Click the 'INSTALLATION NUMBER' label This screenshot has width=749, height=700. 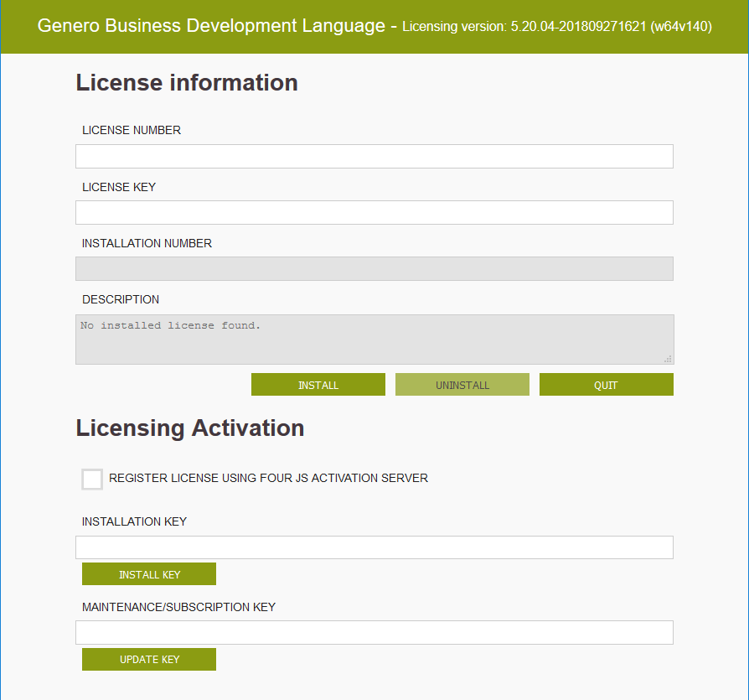[x=147, y=243]
